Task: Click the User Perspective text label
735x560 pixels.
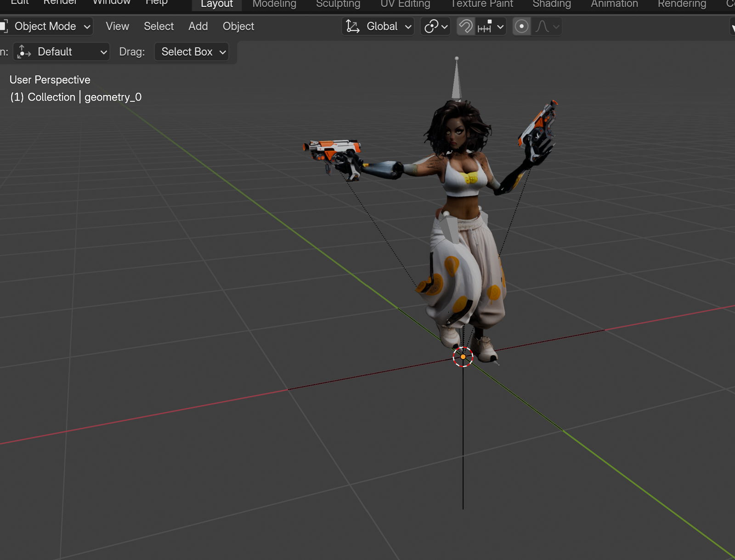Action: click(x=50, y=80)
